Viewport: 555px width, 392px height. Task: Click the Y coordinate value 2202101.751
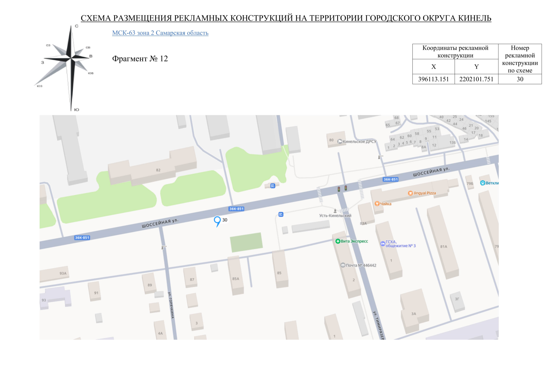pos(476,79)
